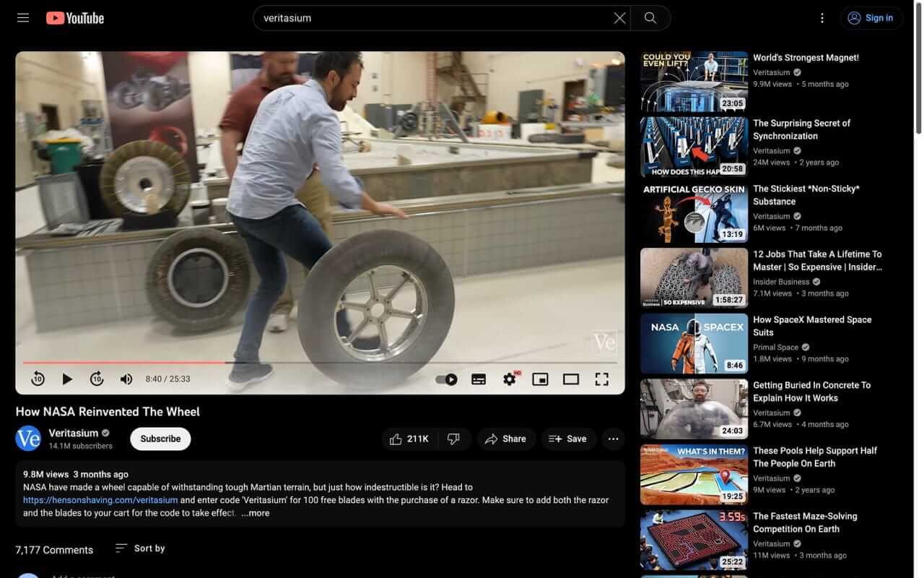This screenshot has height=578, width=924.
Task: Click the Primal Space channel name
Action: pos(775,348)
